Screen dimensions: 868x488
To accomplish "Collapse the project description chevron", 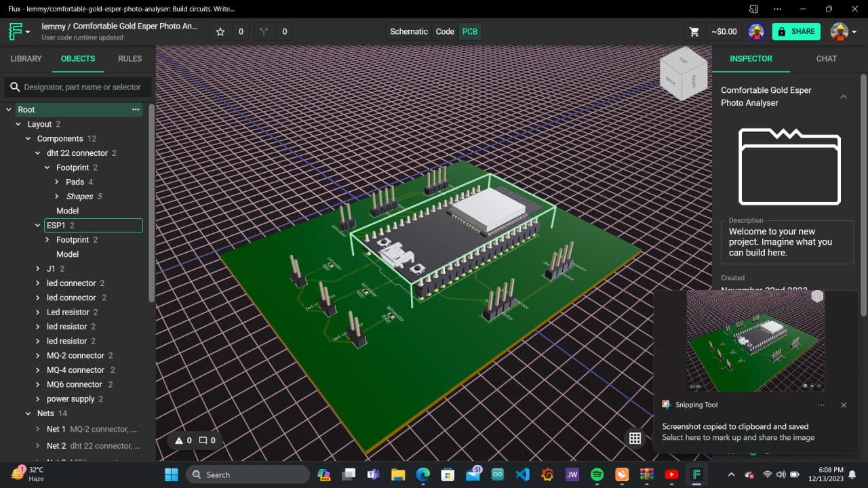I will pos(843,97).
